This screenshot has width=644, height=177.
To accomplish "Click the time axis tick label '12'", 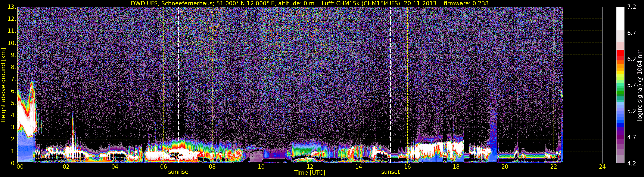I will click(x=310, y=167).
